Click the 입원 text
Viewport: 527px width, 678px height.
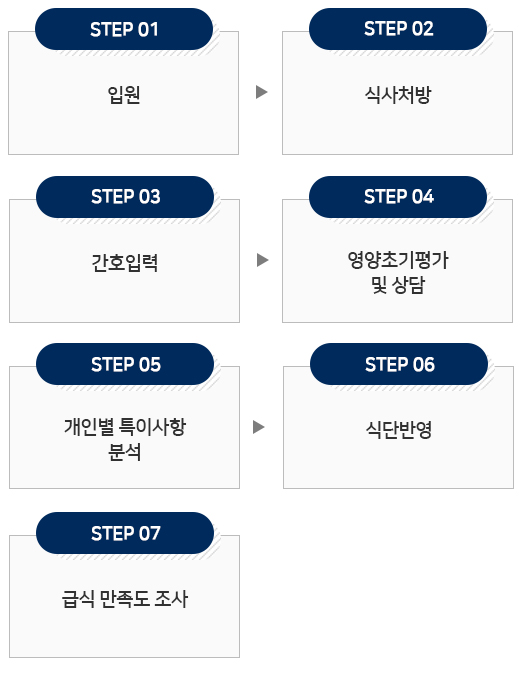[124, 95]
